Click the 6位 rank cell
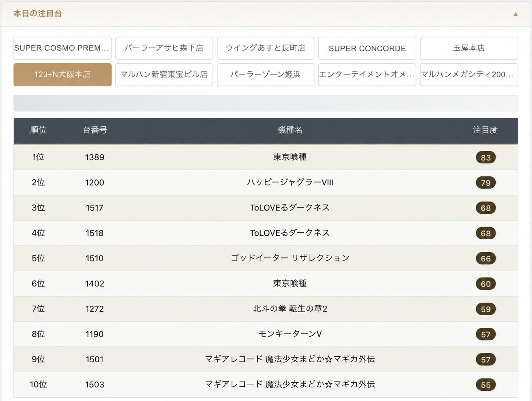 click(x=38, y=284)
